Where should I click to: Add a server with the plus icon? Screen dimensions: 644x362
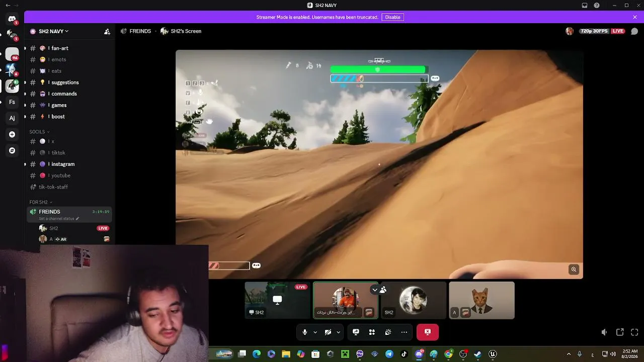coord(12,134)
